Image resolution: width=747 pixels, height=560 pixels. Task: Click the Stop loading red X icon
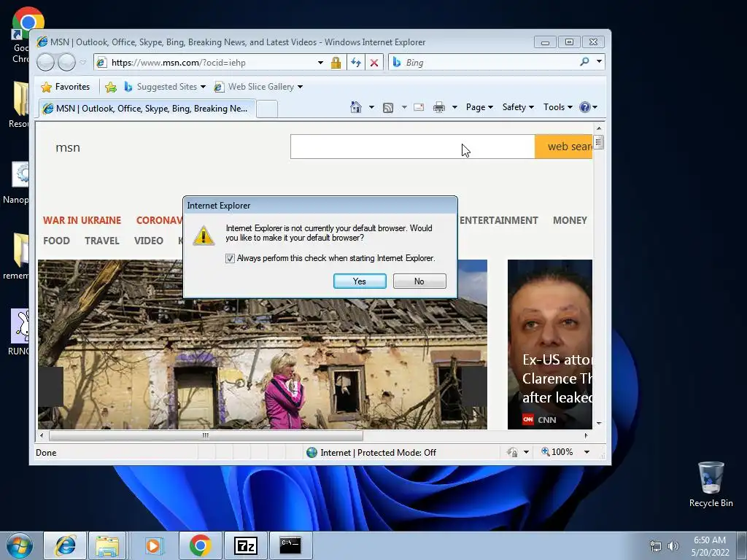(x=374, y=63)
